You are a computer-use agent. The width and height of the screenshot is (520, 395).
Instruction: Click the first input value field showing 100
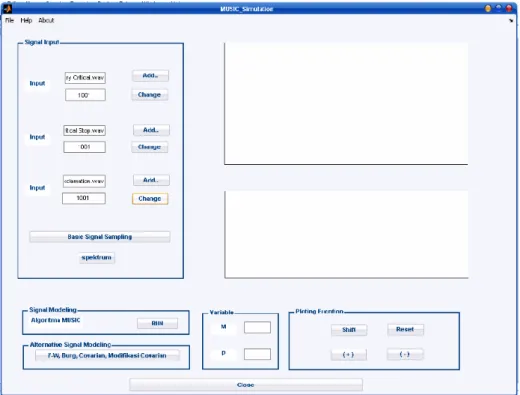[85, 95]
